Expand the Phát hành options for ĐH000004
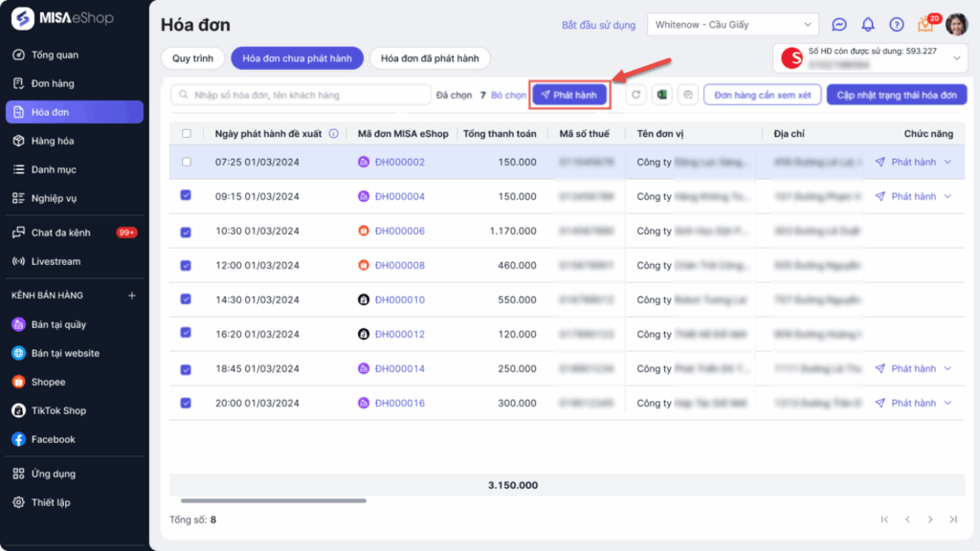This screenshot has width=980, height=551. (948, 196)
